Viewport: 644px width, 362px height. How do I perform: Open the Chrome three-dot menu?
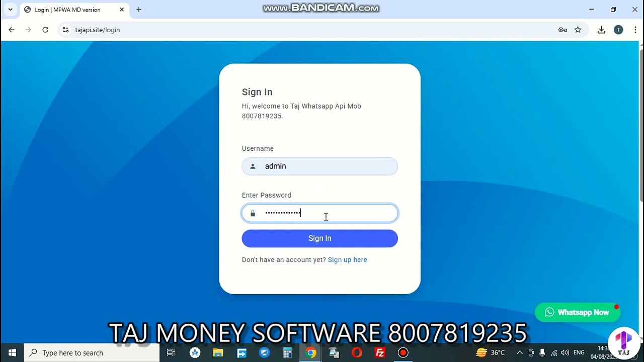click(x=635, y=30)
